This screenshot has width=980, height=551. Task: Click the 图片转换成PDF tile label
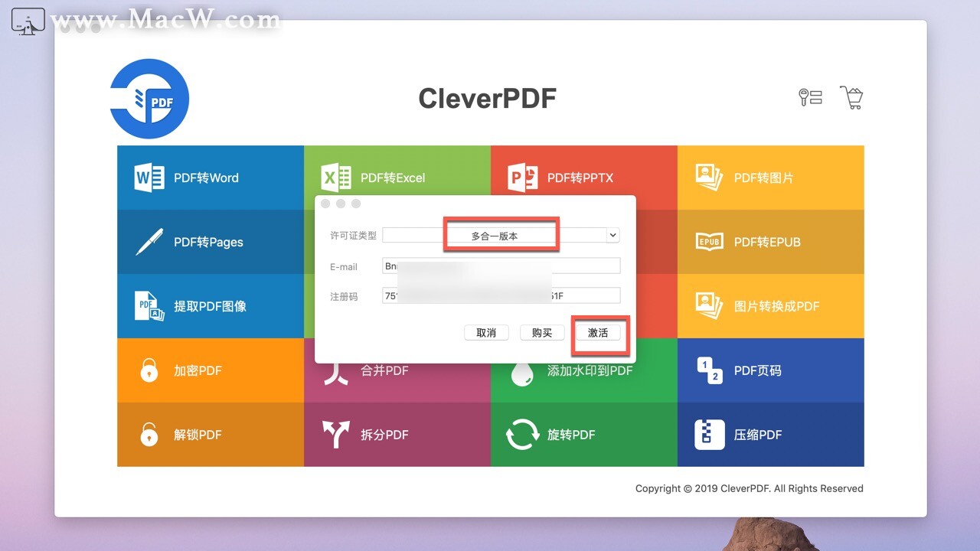(776, 306)
